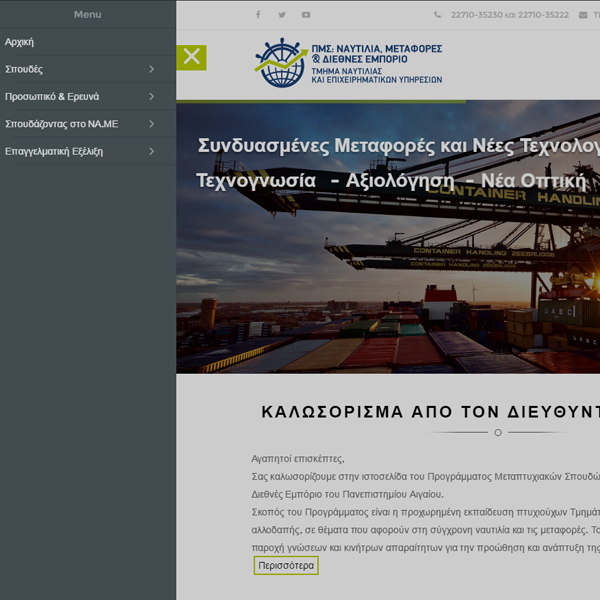Choose the Προσωπικό & Έρευνα menu label
The image size is (600, 600).
tap(52, 97)
